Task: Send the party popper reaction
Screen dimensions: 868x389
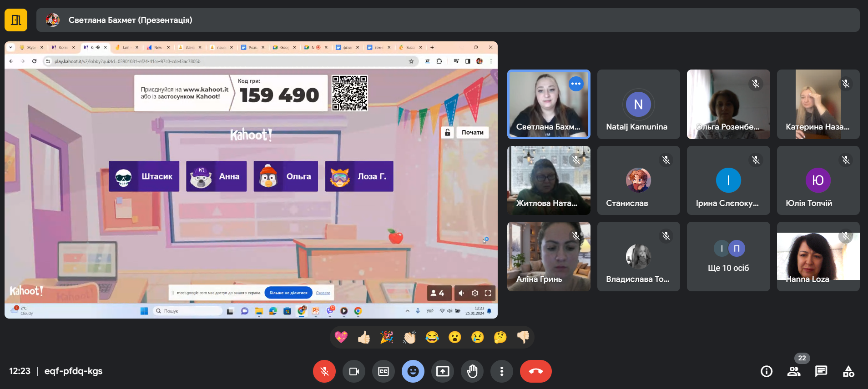Action: click(387, 337)
